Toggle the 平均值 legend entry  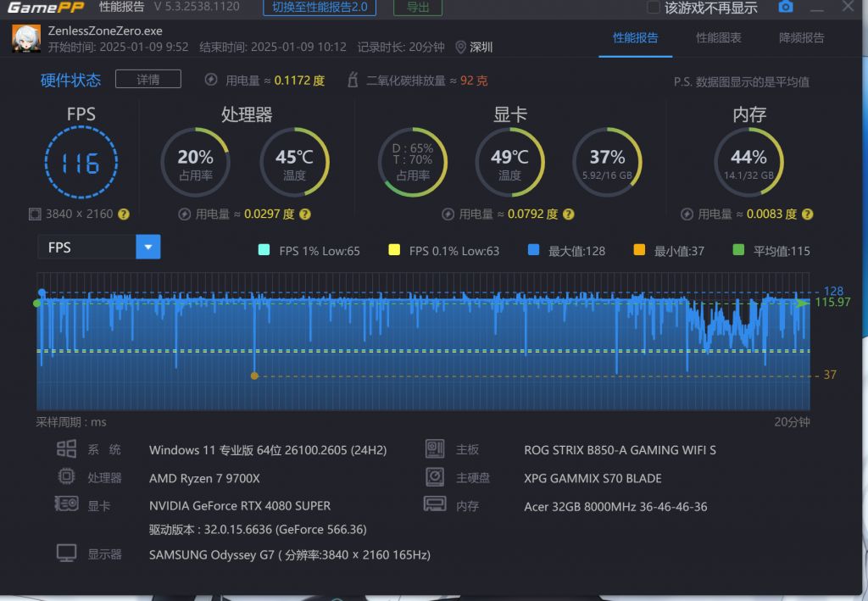pyautogui.click(x=771, y=250)
